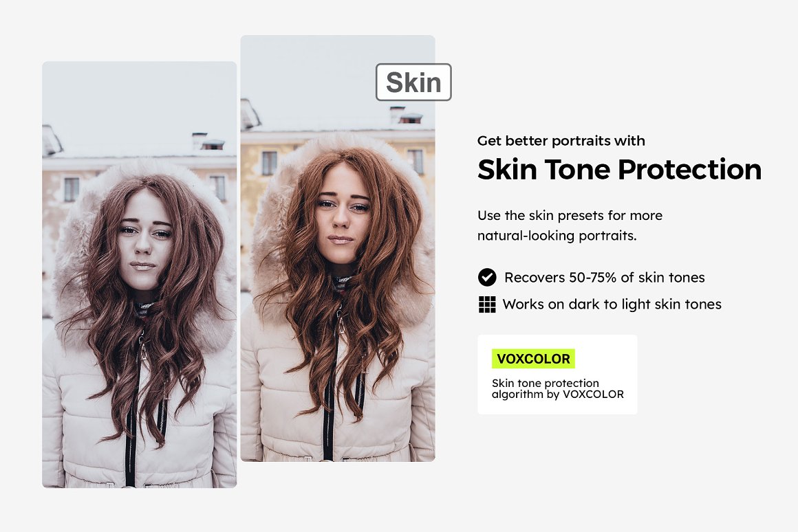The image size is (798, 532).
Task: Click 'natural-looking portraits.' text line
Action: coord(557,236)
